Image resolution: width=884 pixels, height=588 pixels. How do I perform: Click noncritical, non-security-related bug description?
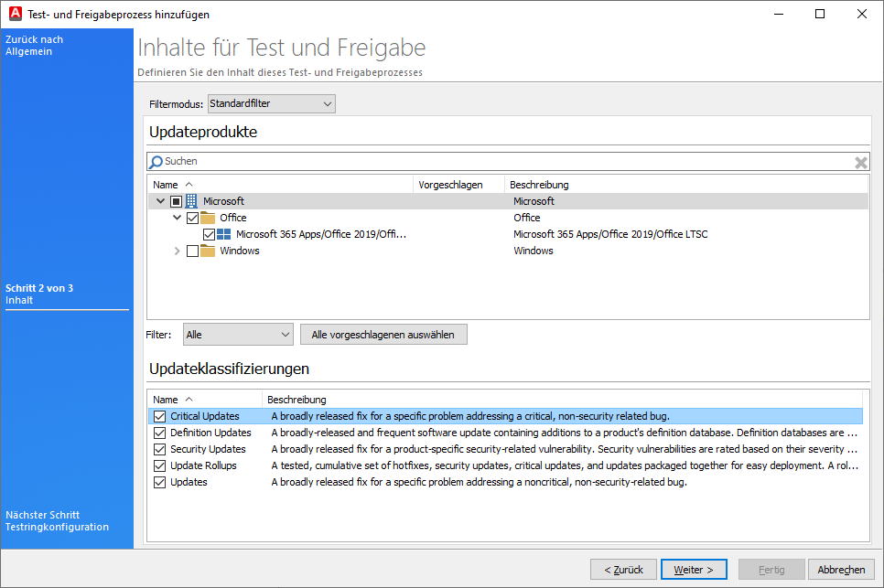tap(479, 482)
